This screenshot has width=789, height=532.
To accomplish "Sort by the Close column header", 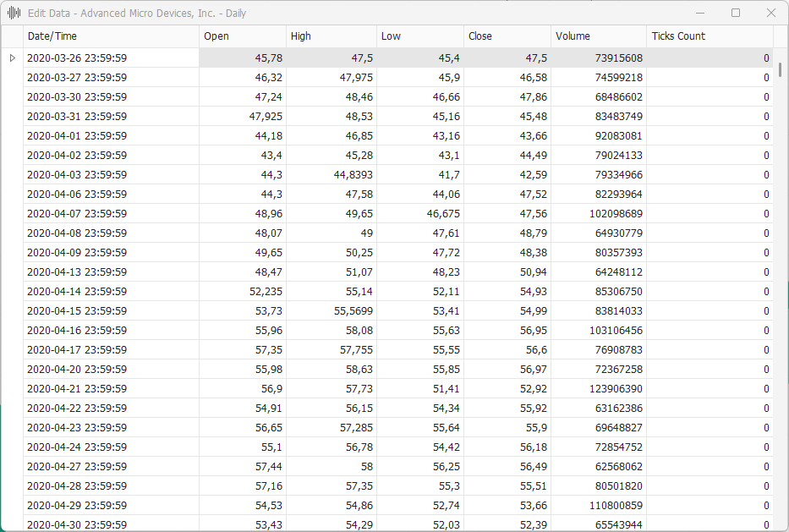I will coord(507,36).
